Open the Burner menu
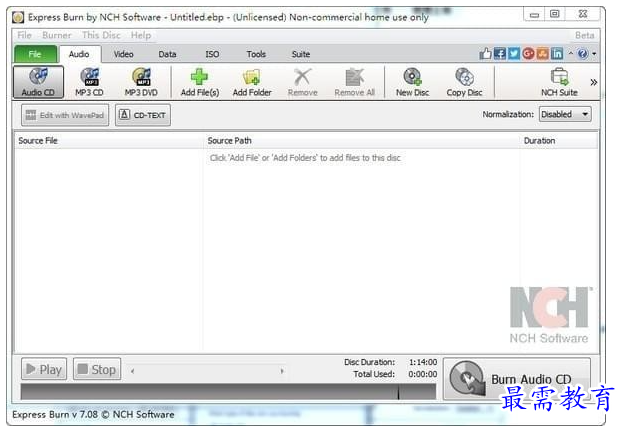This screenshot has height=430, width=623. (57, 35)
